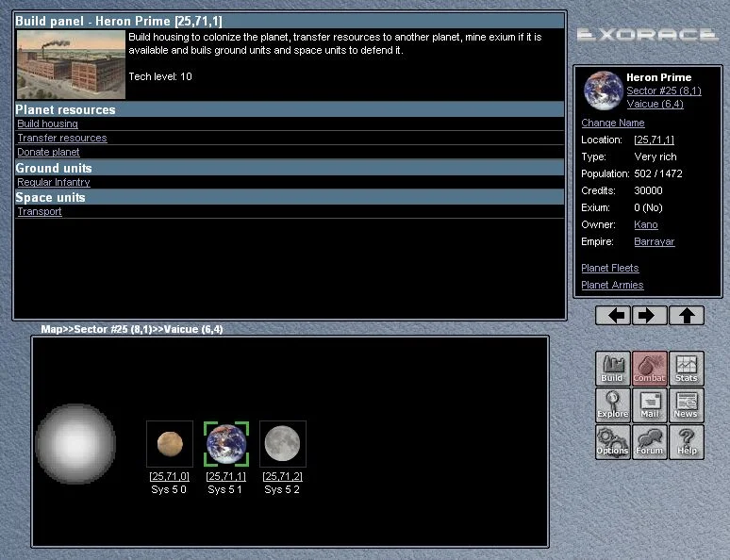730x560 pixels.
Task: Navigate up with the up arrow button
Action: tap(686, 316)
